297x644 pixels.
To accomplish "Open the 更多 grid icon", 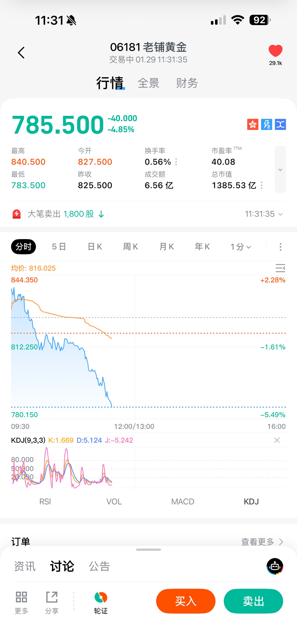I will pyautogui.click(x=21, y=597).
